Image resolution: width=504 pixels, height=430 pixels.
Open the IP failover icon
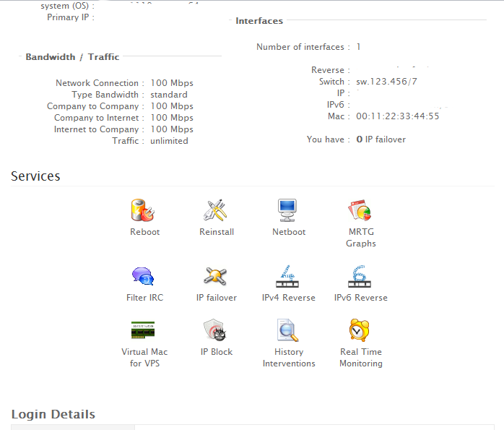coord(216,276)
